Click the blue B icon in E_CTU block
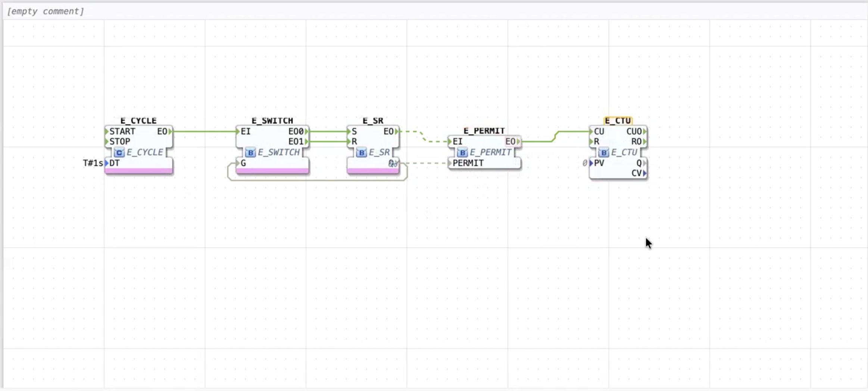 [x=603, y=152]
